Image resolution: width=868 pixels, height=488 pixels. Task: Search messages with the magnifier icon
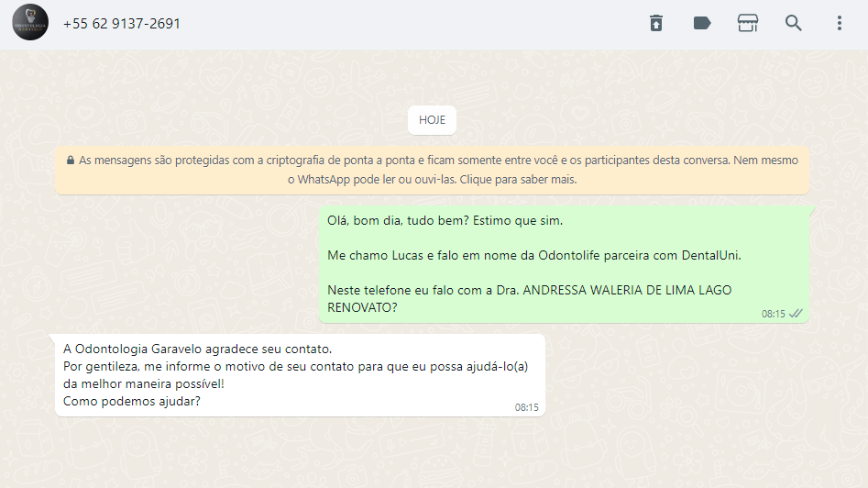pyautogui.click(x=793, y=23)
